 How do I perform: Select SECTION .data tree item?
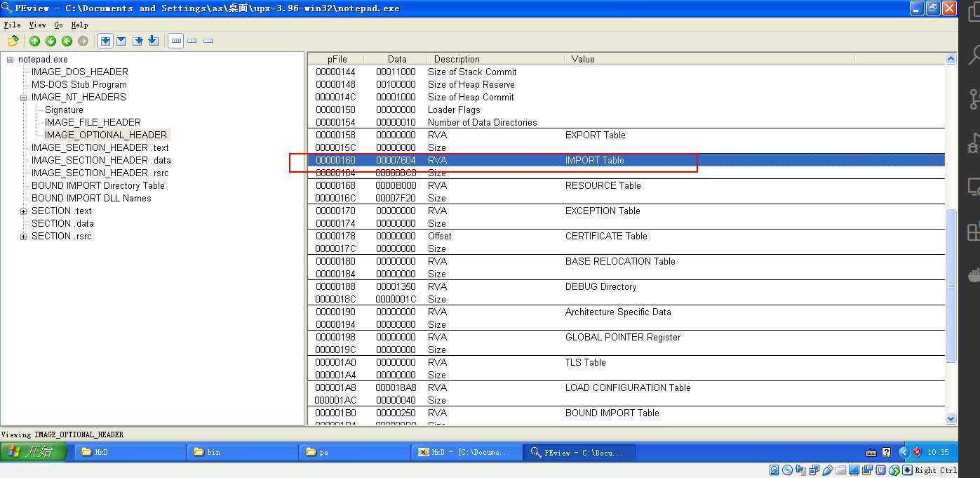(62, 223)
